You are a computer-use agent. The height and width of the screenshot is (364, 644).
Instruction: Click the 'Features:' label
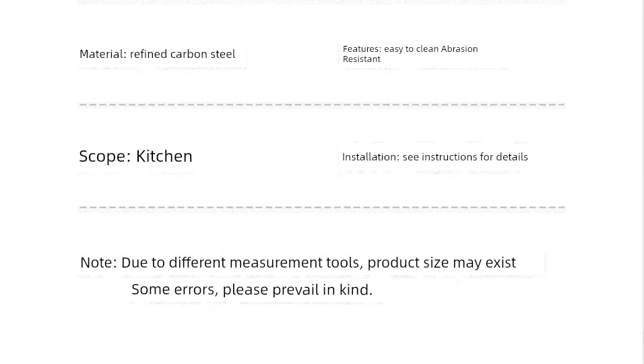362,49
